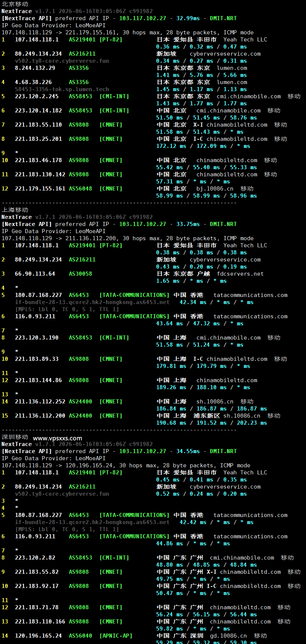Click the AS30058 number
This screenshot has width=306, height=644.
coord(80,274)
